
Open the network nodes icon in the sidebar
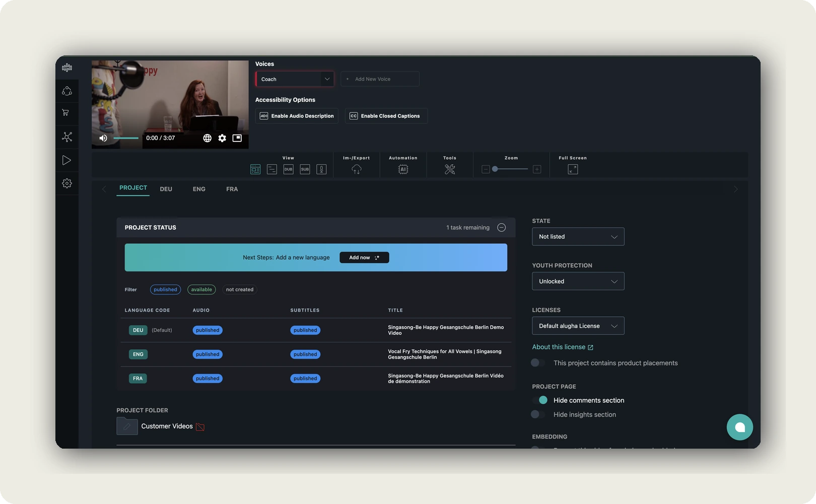pyautogui.click(x=67, y=137)
